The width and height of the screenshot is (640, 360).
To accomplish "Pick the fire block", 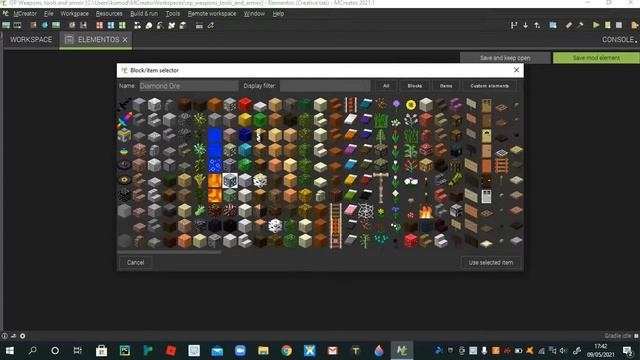I will [426, 211].
